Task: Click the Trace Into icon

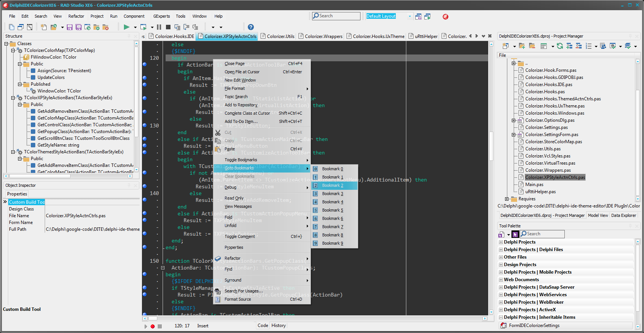Action: tap(177, 27)
